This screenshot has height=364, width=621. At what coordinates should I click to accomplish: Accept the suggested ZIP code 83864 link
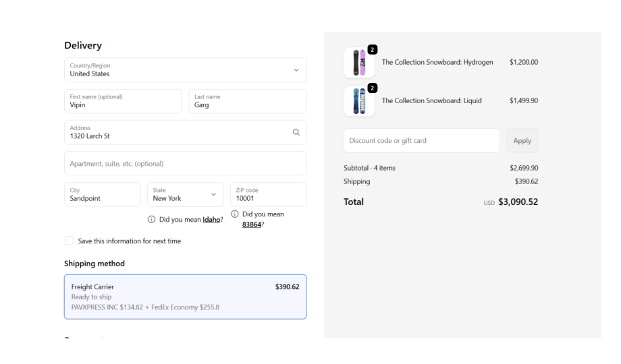(x=251, y=224)
